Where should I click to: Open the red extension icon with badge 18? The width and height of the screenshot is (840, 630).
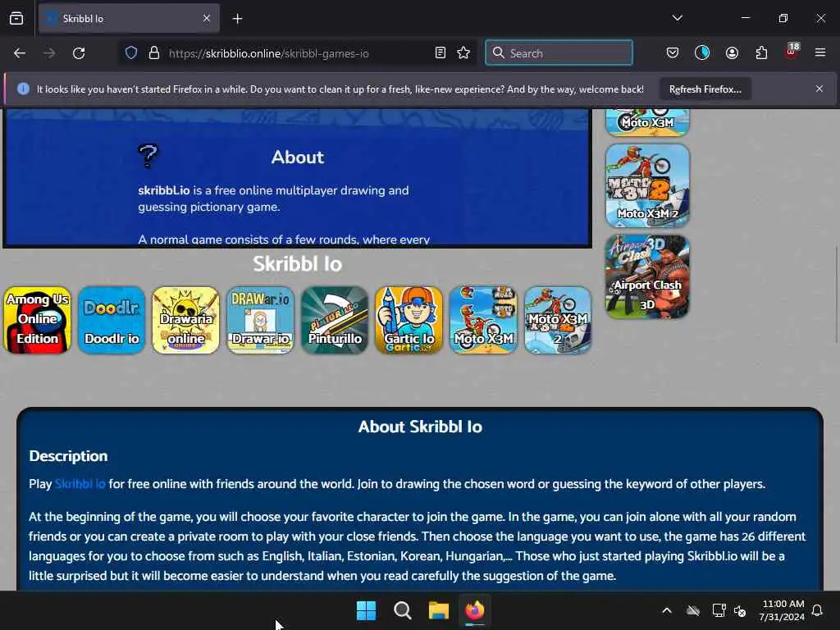point(792,52)
